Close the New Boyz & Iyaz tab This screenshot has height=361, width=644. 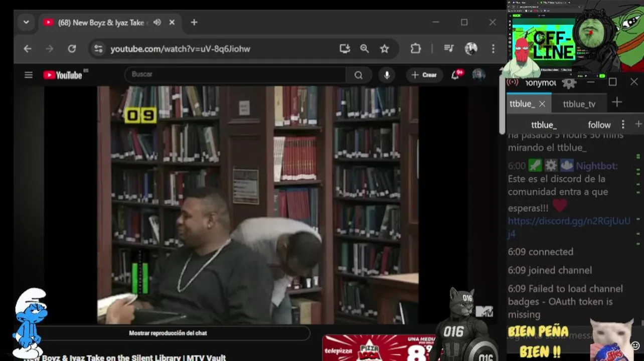172,23
